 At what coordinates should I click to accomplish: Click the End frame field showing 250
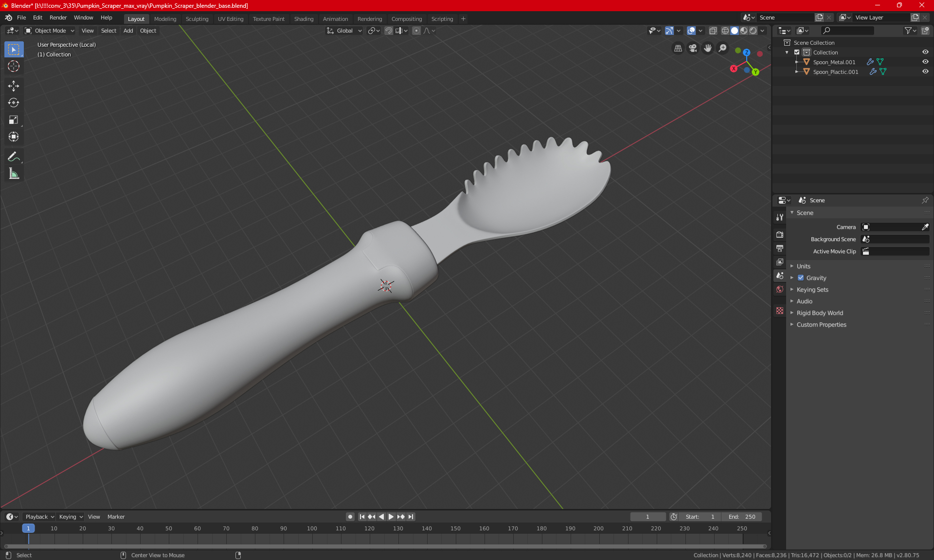coord(742,517)
